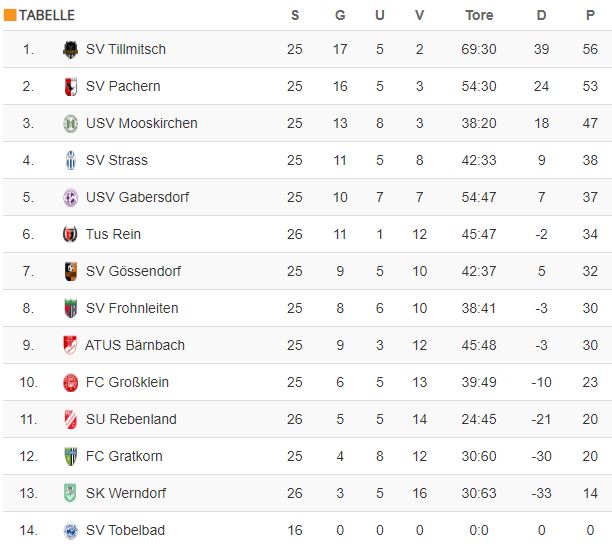
Task: Click the SK Werndorf club crest icon
Action: coord(70,494)
